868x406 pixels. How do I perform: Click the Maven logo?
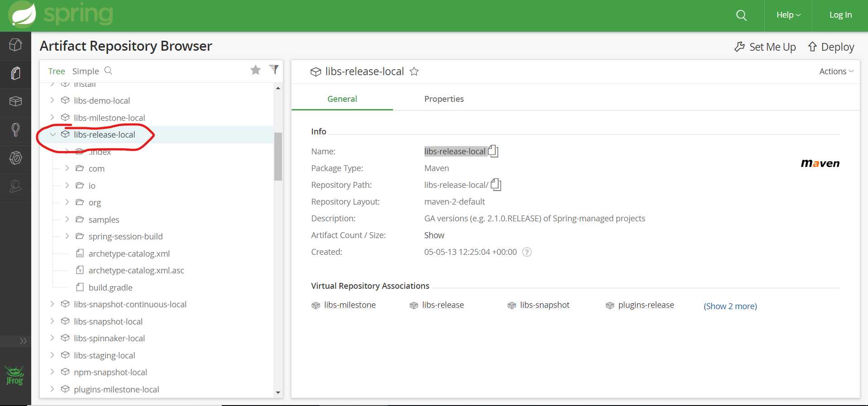(x=820, y=163)
